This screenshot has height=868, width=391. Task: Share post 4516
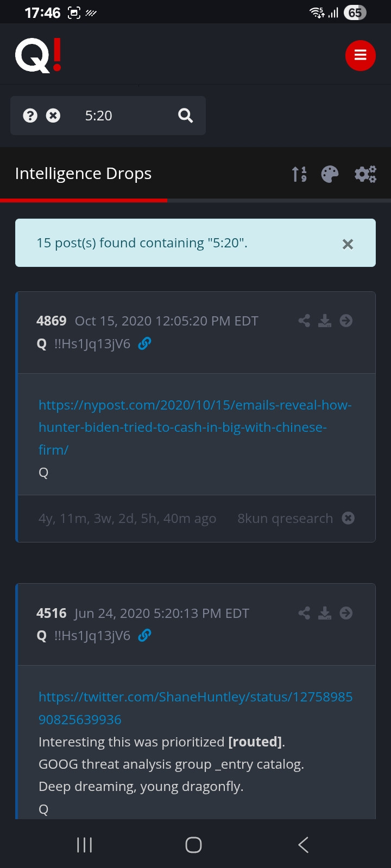(x=304, y=613)
